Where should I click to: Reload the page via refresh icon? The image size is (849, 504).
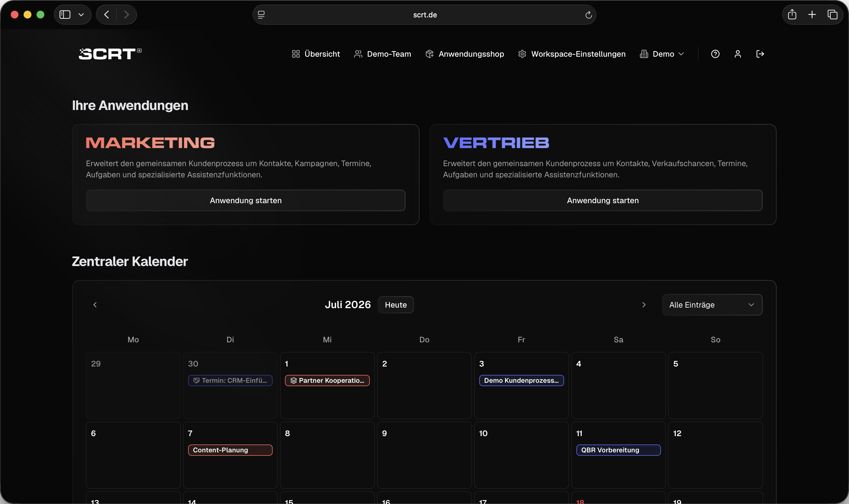(x=588, y=15)
